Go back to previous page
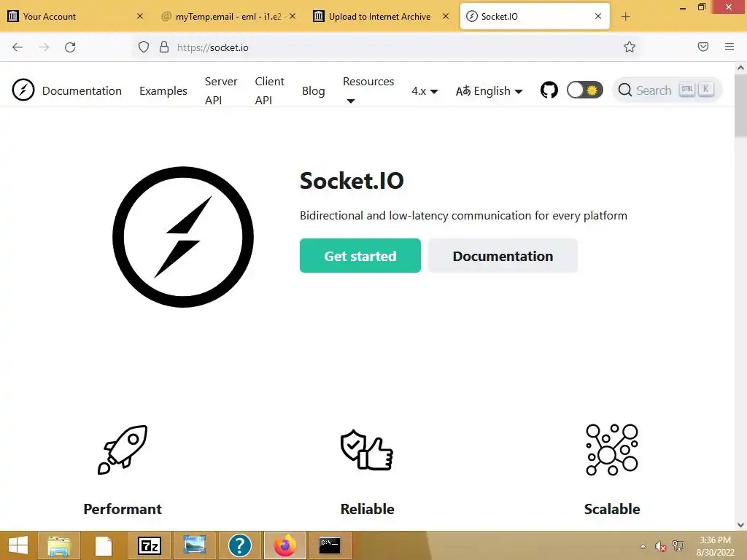Screen dimensions: 747x560 [18, 47]
